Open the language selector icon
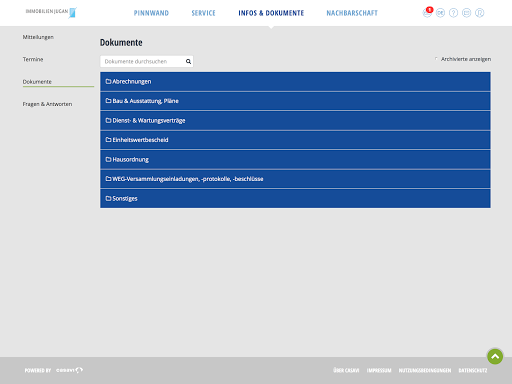The width and height of the screenshot is (512, 384). (x=440, y=13)
